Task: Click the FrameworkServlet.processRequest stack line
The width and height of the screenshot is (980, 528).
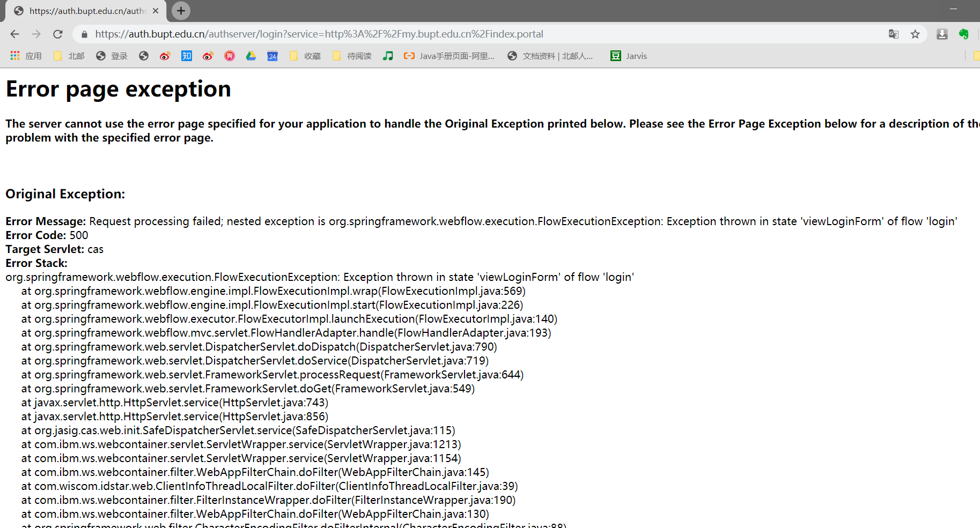Action: [x=272, y=375]
